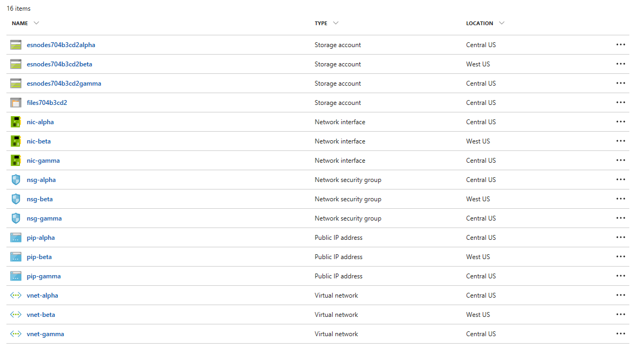Open the more options menu for vnet-beta
The width and height of the screenshot is (639, 364).
point(621,315)
